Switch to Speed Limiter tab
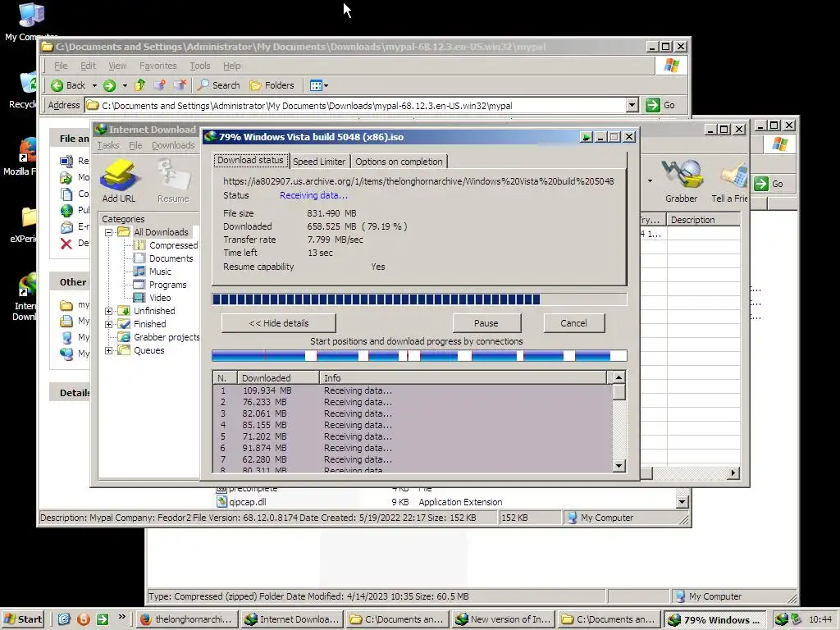The height and width of the screenshot is (630, 840). click(x=319, y=162)
